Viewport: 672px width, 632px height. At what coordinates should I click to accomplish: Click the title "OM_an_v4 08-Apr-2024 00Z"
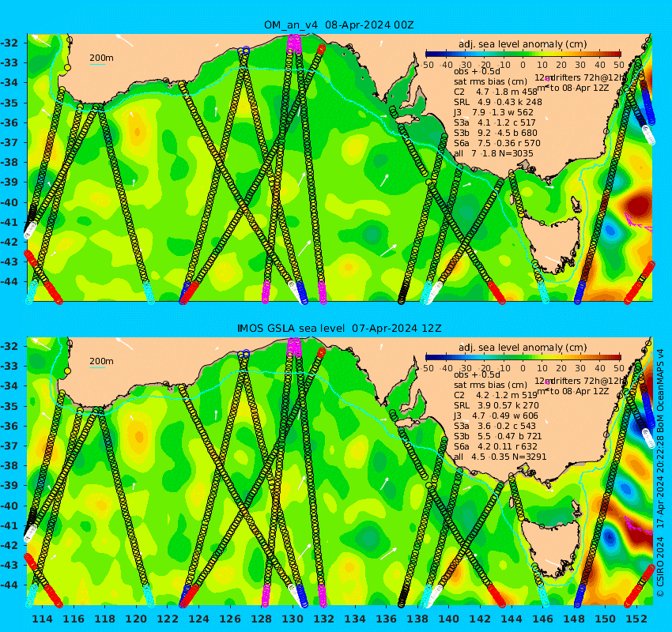339,24
